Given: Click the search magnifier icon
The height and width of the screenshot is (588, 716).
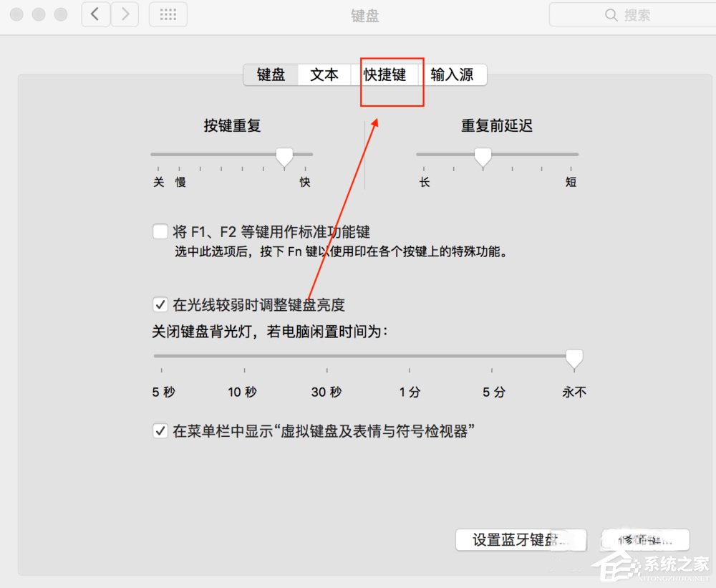Looking at the screenshot, I should point(611,14).
